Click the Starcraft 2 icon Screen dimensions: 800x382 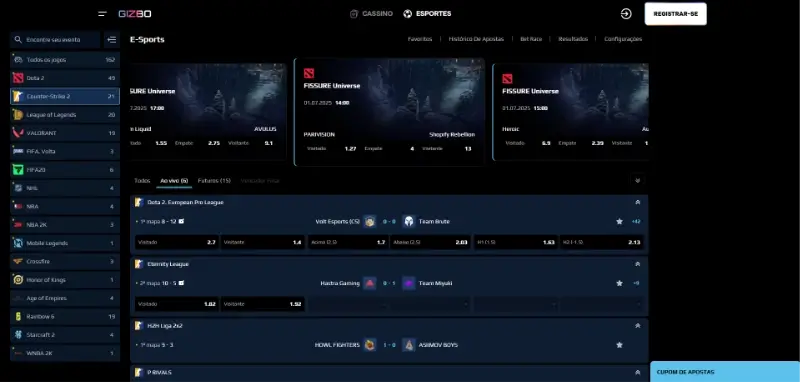pyautogui.click(x=18, y=335)
